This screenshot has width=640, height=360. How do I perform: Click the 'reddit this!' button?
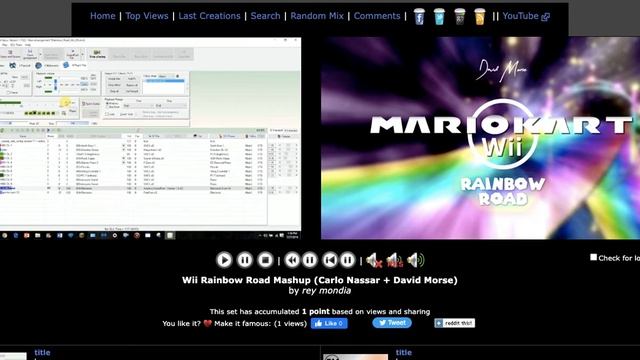tap(454, 323)
